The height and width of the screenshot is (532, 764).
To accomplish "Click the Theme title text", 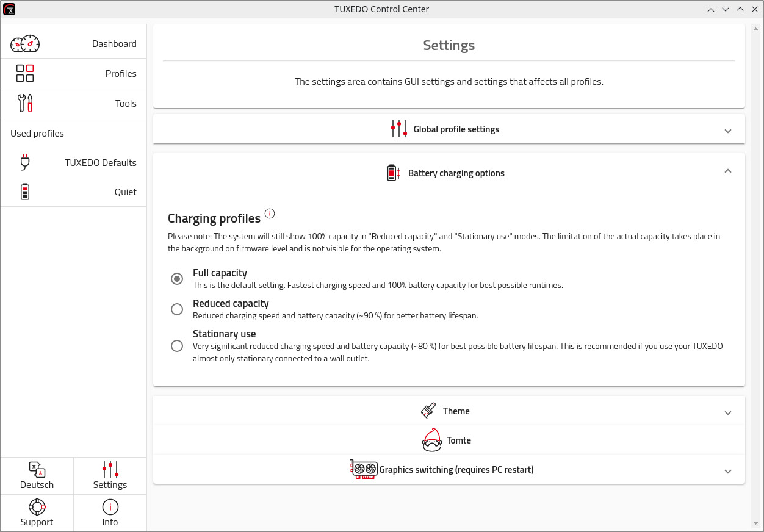I will tap(456, 411).
